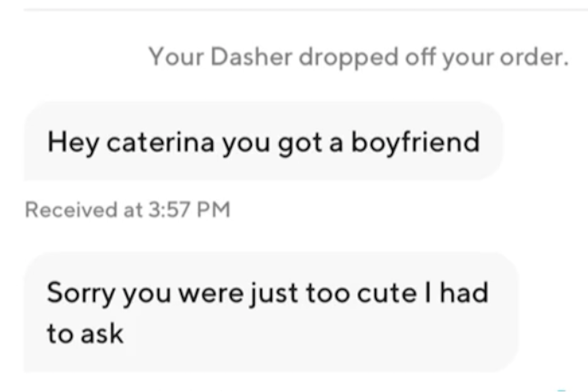588x392 pixels.
Task: Click the "Hey caterina you got a boyfriend" message bubble
Action: (263, 141)
